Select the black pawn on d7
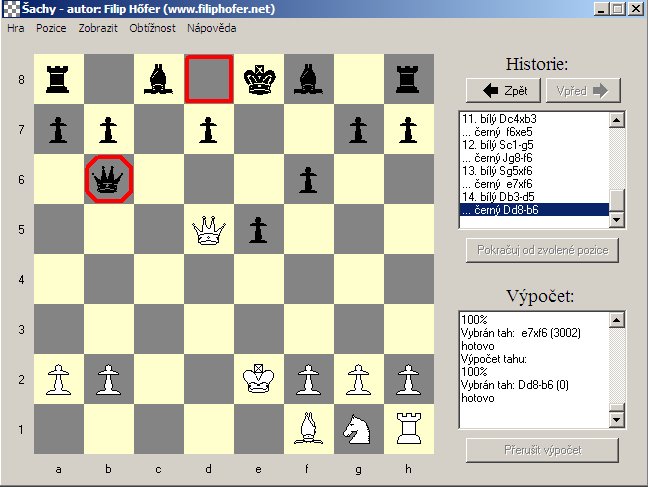Viewport: 648px width, 487px height. pyautogui.click(x=208, y=130)
